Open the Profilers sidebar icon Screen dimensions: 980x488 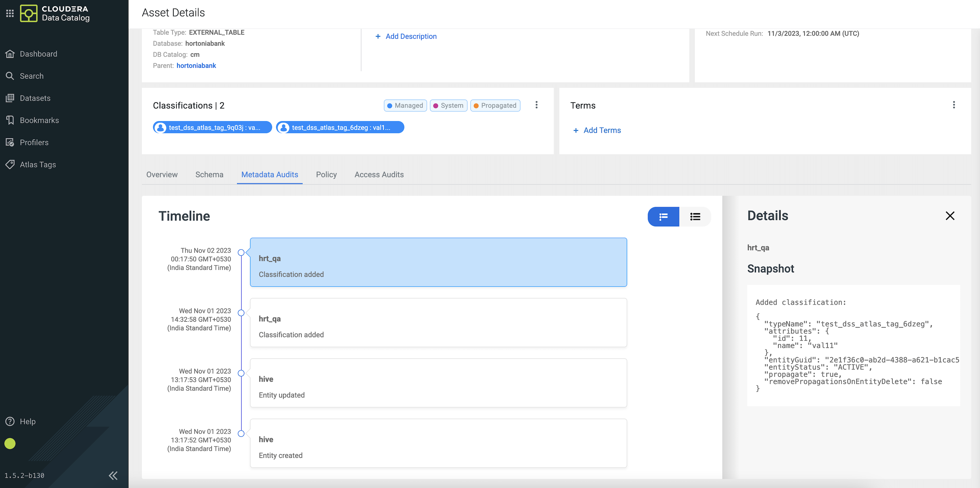tap(10, 142)
